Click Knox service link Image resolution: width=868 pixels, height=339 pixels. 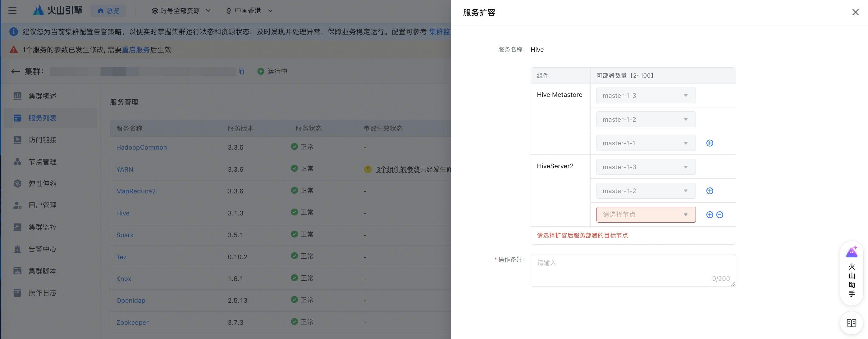tap(124, 279)
